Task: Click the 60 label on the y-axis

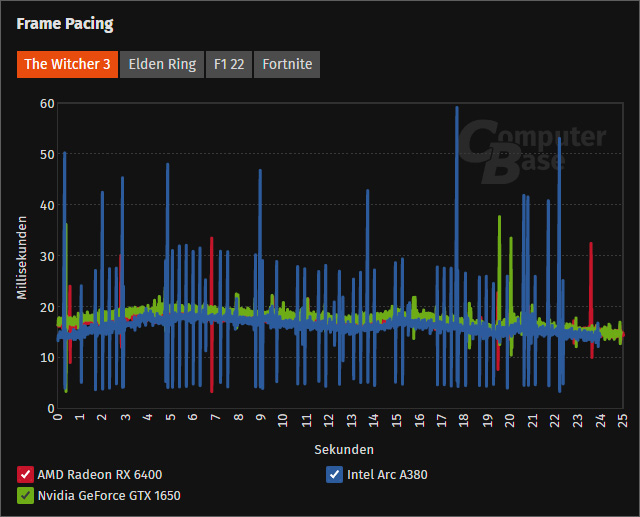Action: click(x=46, y=103)
